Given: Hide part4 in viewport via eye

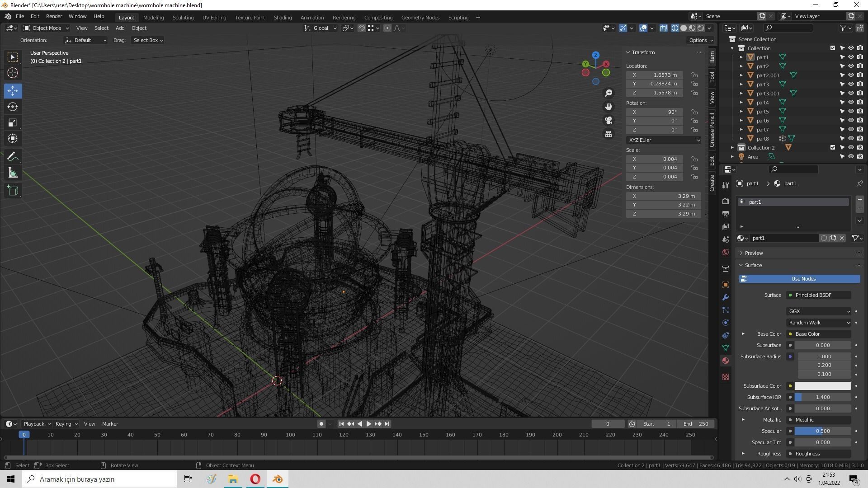Looking at the screenshot, I should tap(851, 103).
